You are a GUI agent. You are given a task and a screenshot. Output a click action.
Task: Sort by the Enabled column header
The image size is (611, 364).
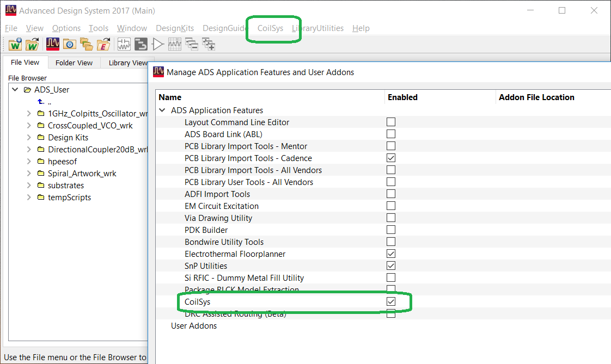click(402, 97)
